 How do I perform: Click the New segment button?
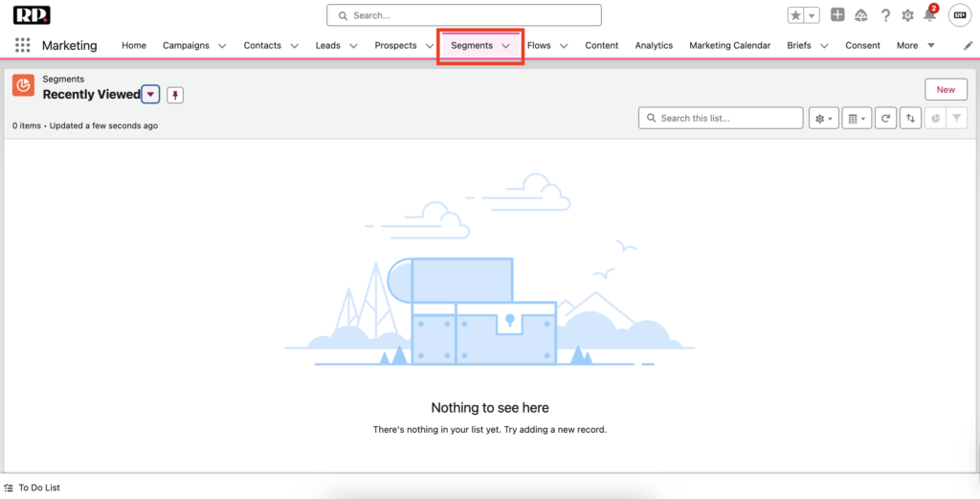point(945,89)
